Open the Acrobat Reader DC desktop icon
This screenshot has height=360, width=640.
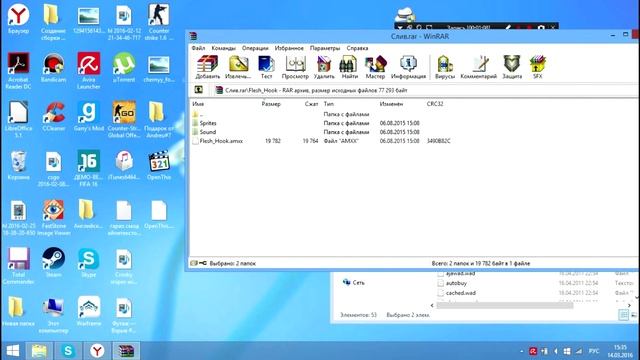pyautogui.click(x=18, y=71)
